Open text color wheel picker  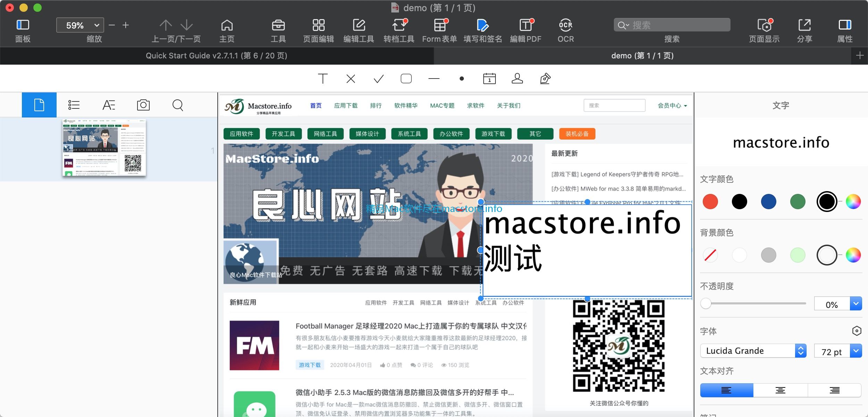[x=853, y=202]
